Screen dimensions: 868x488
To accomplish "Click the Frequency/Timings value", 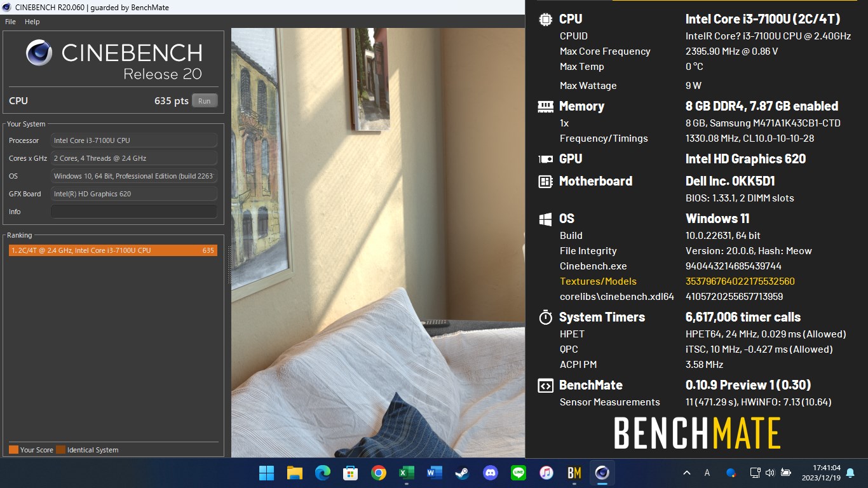I will point(750,139).
